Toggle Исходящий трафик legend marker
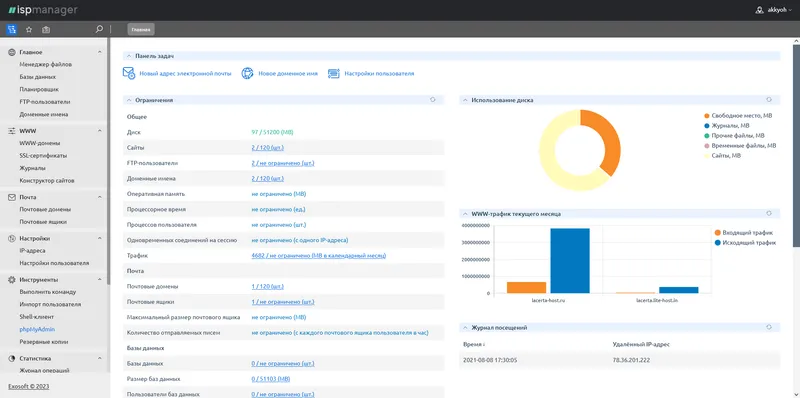This screenshot has height=398, width=800. coord(718,243)
